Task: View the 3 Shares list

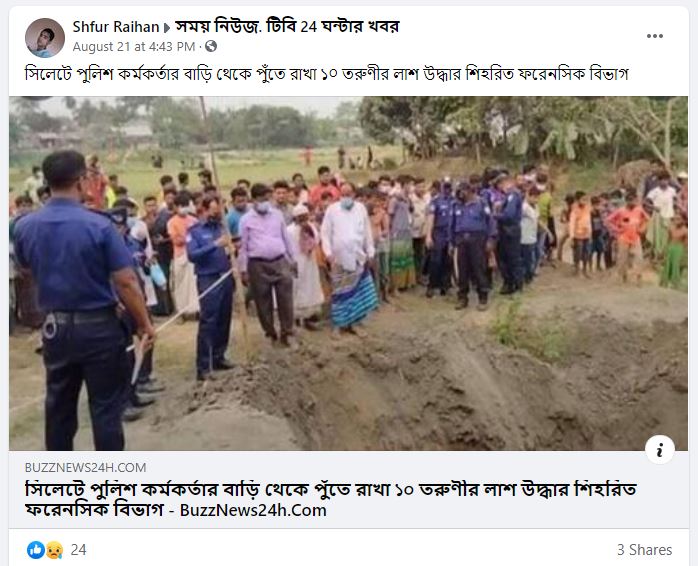Action: click(644, 550)
